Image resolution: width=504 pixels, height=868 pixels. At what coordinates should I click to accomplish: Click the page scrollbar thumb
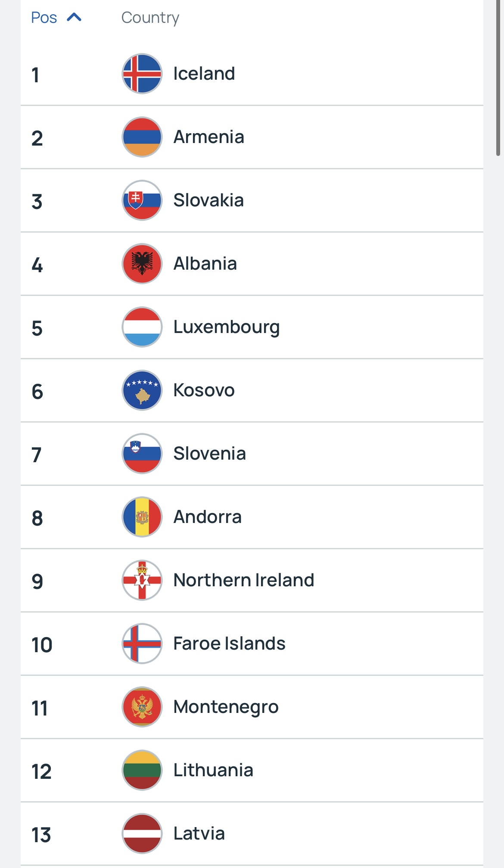click(498, 78)
